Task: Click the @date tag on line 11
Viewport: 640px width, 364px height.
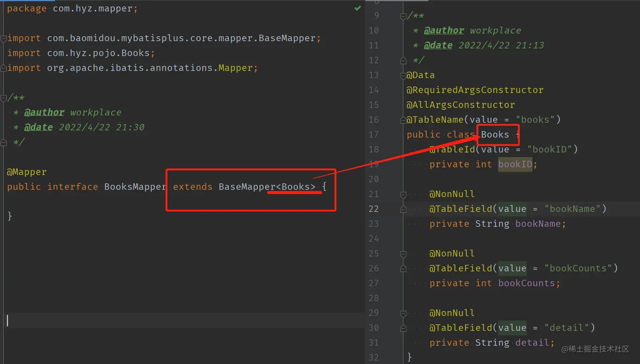Action: click(x=438, y=45)
